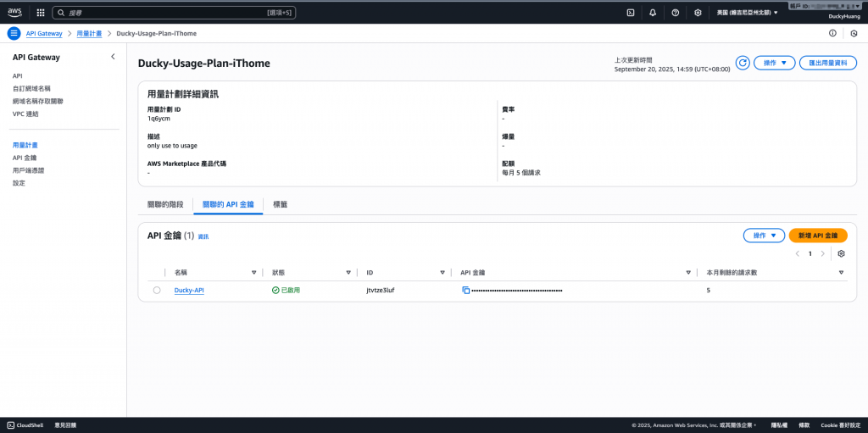The height and width of the screenshot is (433, 868).
Task: Click the usage plan ID 1q6ycm
Action: tap(159, 119)
